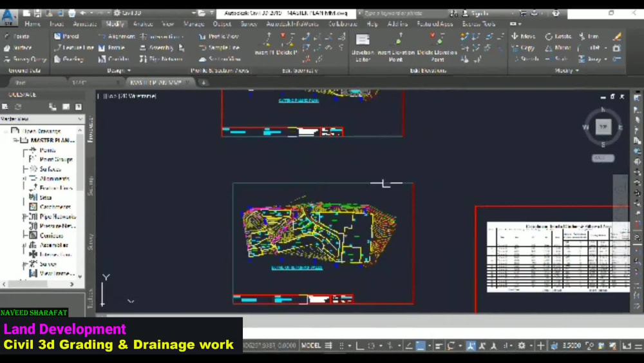Expand the Survey tree node

(24, 264)
